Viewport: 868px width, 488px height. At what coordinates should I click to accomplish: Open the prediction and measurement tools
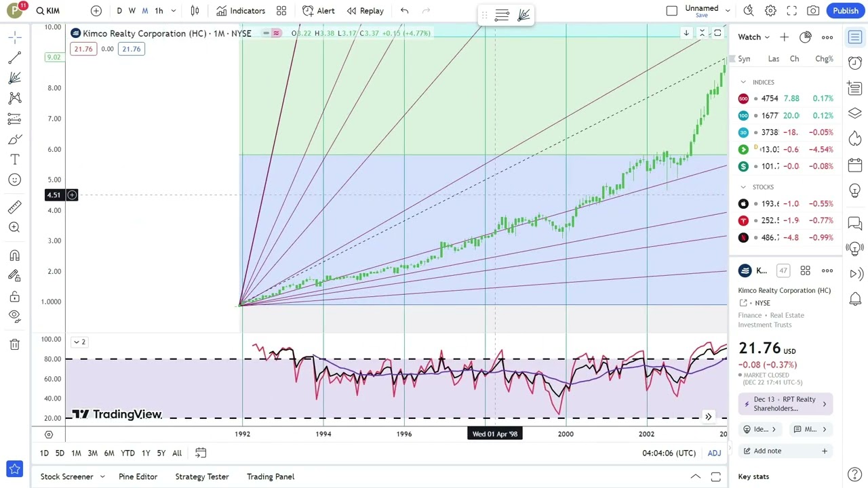[x=14, y=119]
